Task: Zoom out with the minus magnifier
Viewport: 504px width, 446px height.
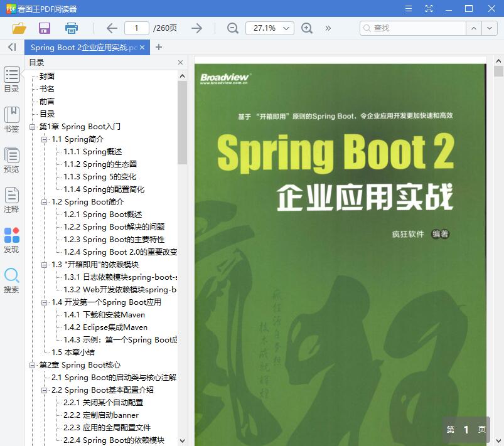Action: (x=232, y=28)
